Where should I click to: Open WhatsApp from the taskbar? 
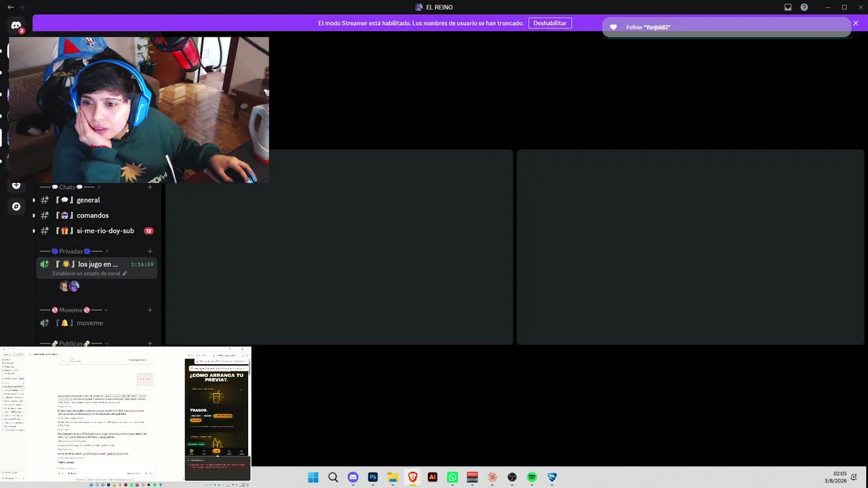452,477
